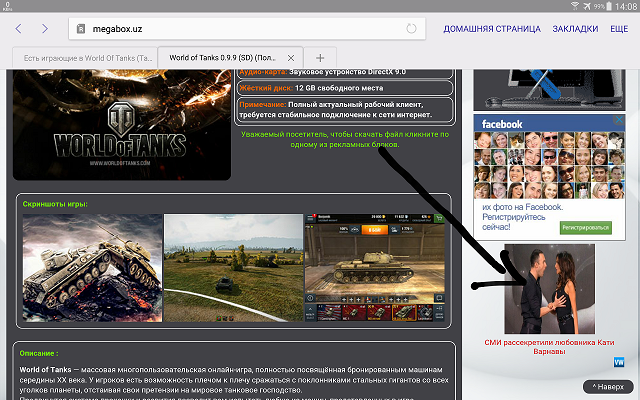640x400 pixels.
Task: Open the tank on rocks screenshot thumbnail
Action: coord(92,268)
